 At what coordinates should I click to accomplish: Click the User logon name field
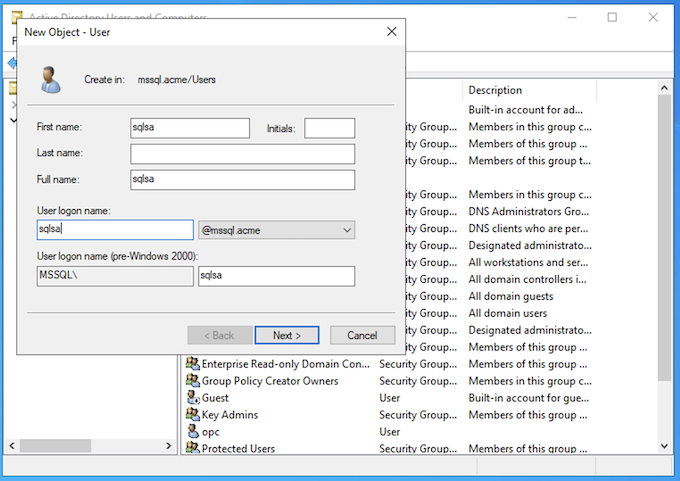pos(115,229)
